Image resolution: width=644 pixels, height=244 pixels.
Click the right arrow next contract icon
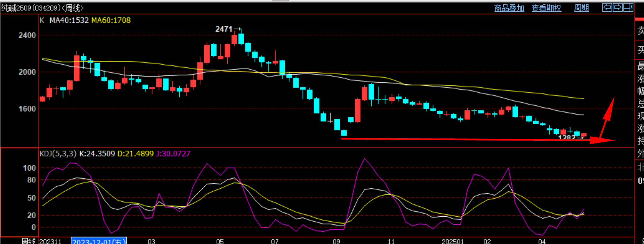(x=618, y=7)
